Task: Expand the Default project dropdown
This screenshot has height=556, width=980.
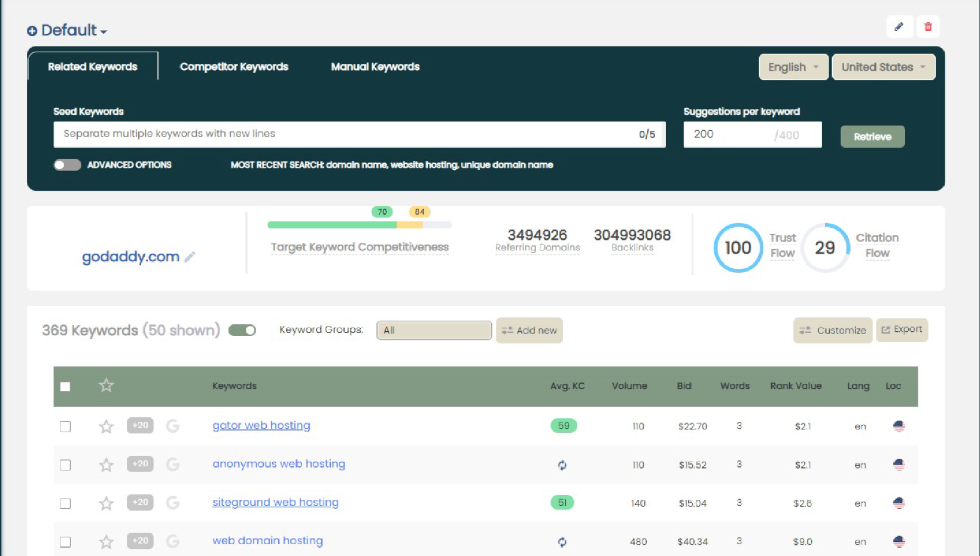Action: pyautogui.click(x=75, y=30)
